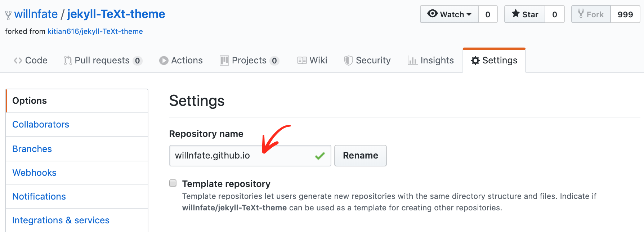Click the Pull requests count badge
The height and width of the screenshot is (232, 644).
click(x=137, y=61)
